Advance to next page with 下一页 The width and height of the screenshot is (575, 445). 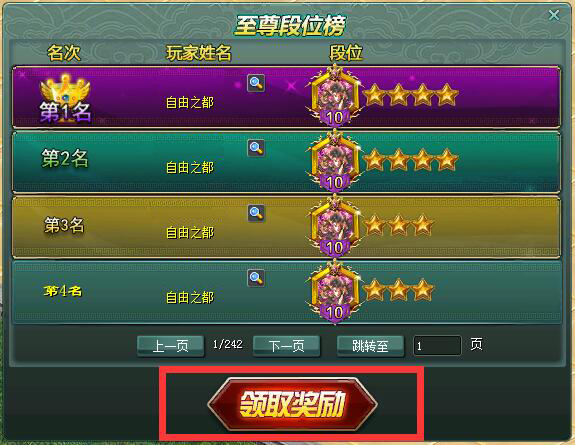(286, 346)
